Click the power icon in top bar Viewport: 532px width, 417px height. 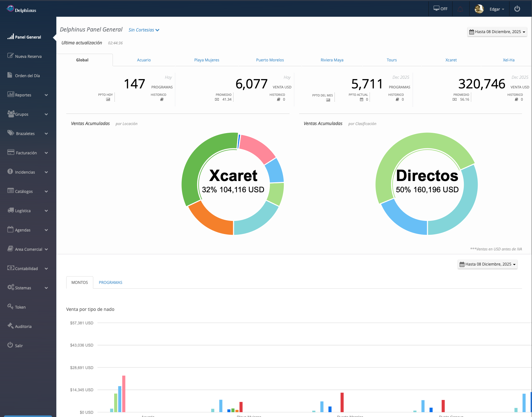click(x=517, y=9)
